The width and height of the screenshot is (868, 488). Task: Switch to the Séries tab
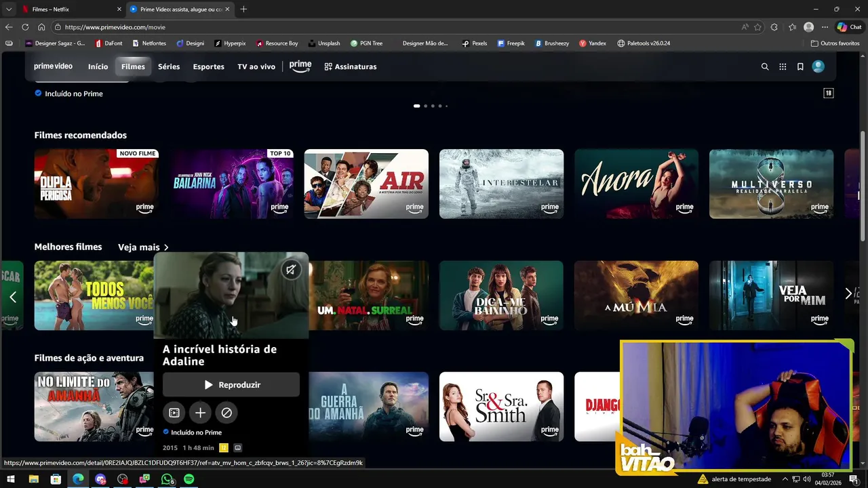(169, 66)
